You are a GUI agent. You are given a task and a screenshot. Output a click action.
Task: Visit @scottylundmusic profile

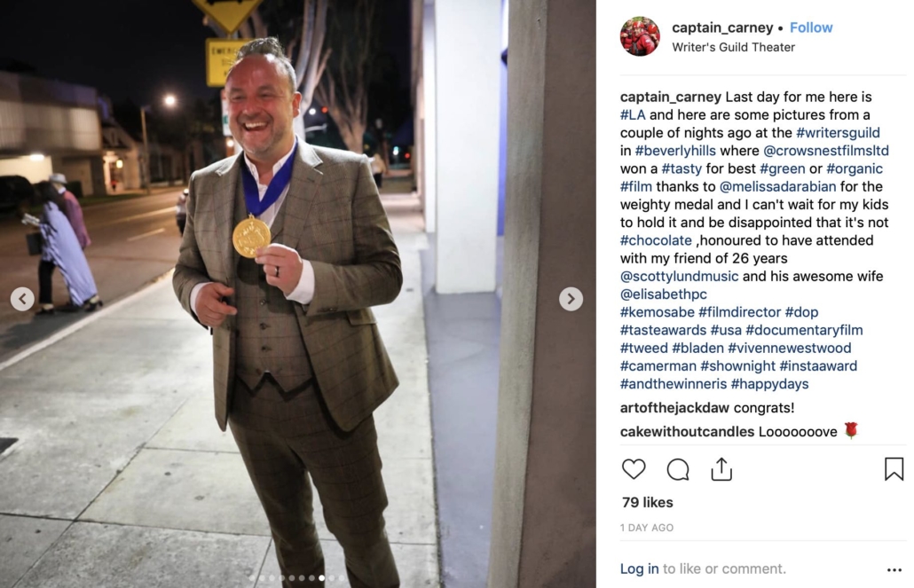tap(679, 276)
